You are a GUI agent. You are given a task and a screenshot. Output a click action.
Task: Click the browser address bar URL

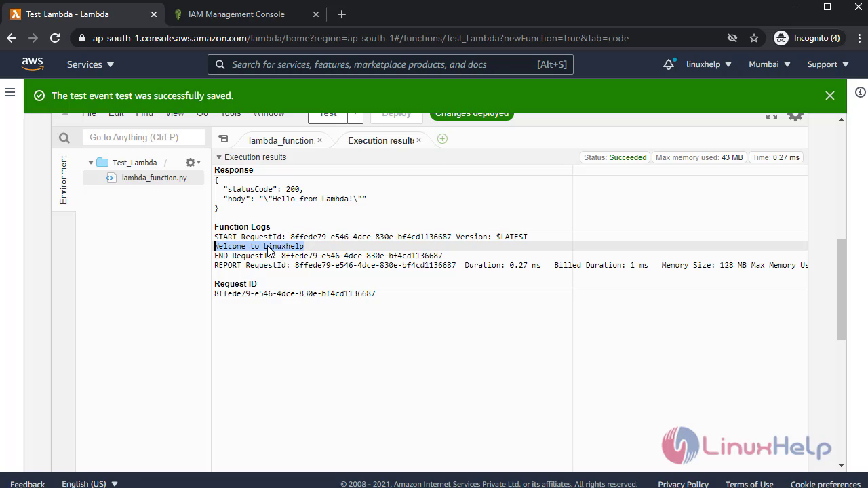coord(361,38)
